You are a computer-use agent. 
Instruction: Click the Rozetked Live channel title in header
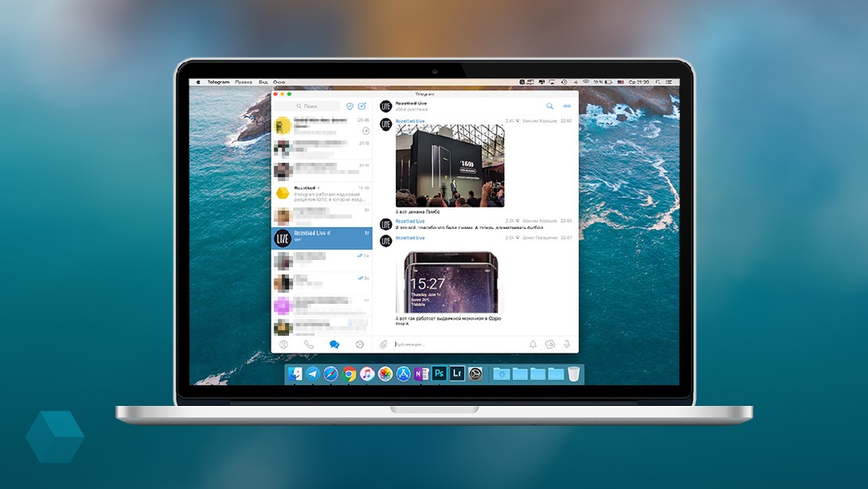pyautogui.click(x=410, y=103)
